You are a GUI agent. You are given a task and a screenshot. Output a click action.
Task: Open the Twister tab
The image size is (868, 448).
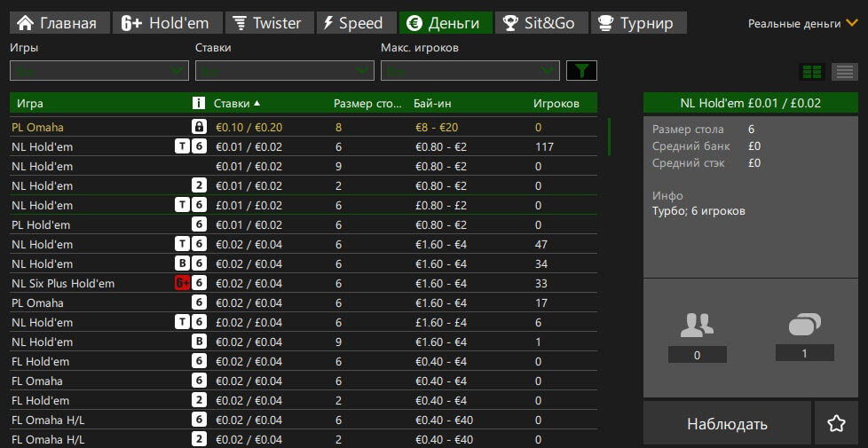click(270, 23)
